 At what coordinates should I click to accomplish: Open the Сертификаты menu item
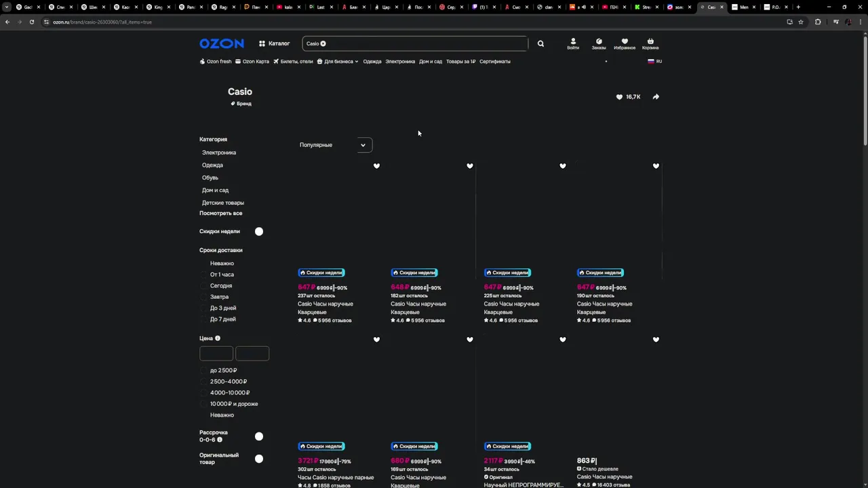(x=495, y=61)
